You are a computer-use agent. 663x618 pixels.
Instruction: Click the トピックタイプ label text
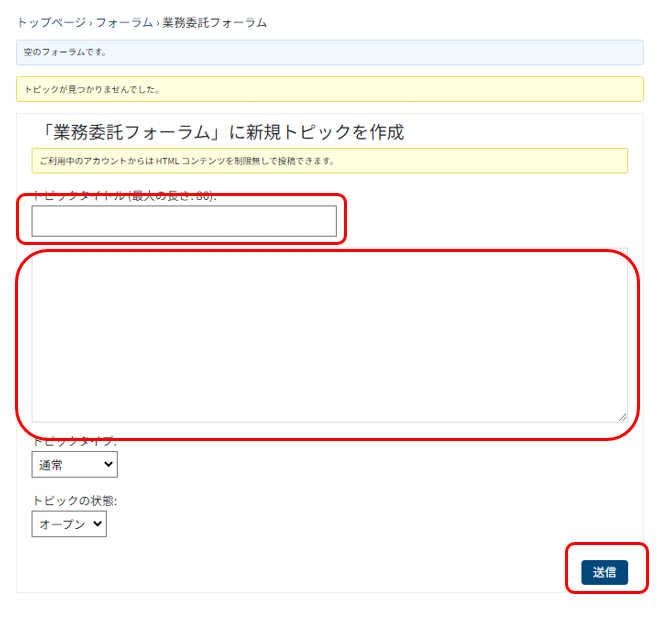tap(74, 441)
